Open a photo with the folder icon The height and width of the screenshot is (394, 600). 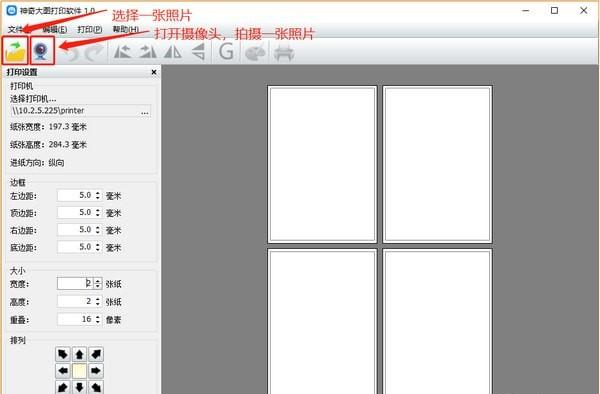pos(15,51)
